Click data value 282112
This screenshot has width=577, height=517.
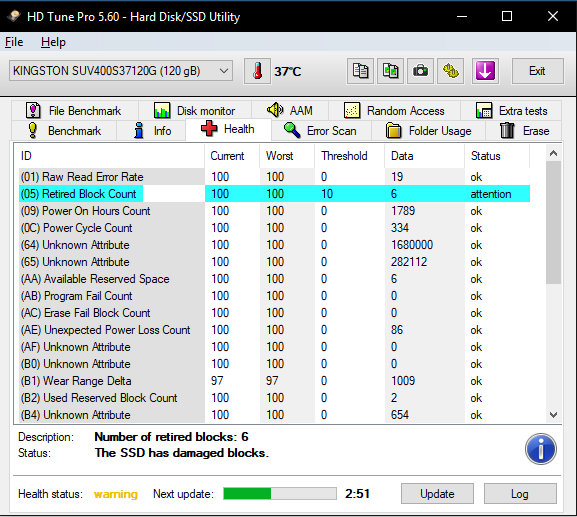point(409,262)
